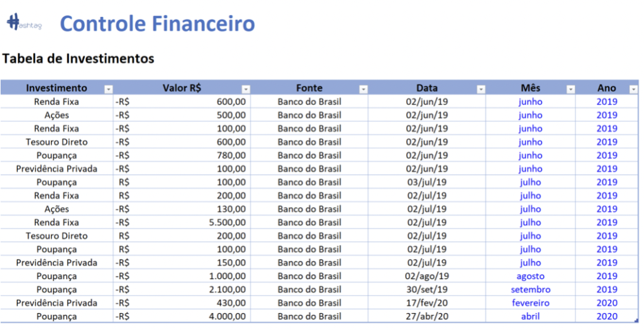Select the abril month cell
The width and height of the screenshot is (644, 330).
coord(530,316)
